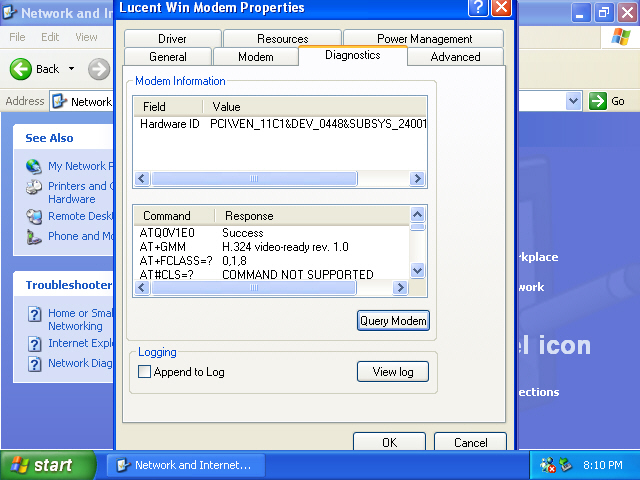The image size is (640, 480).
Task: Click the Remote Desktop icon
Action: coord(34,216)
